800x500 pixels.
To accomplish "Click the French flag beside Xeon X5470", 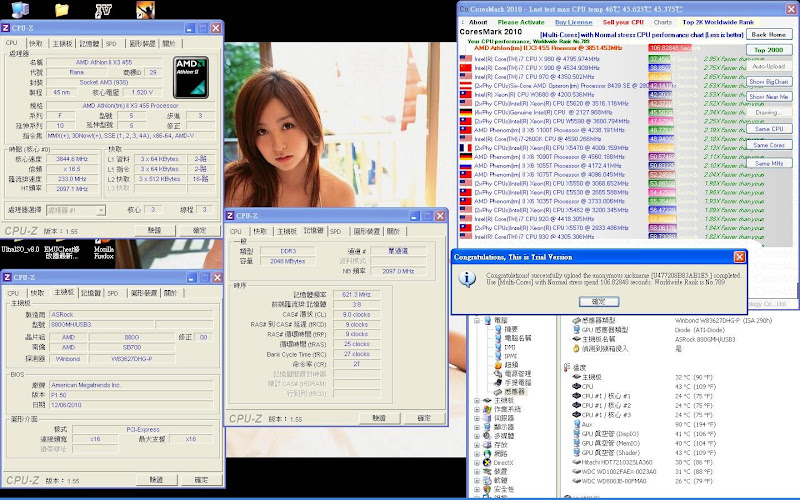I will pos(465,147).
